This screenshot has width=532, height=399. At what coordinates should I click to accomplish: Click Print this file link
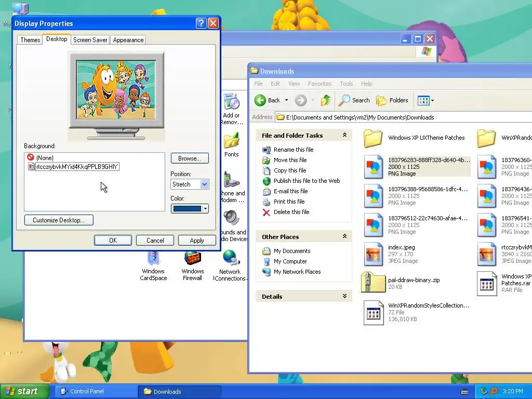(289, 202)
